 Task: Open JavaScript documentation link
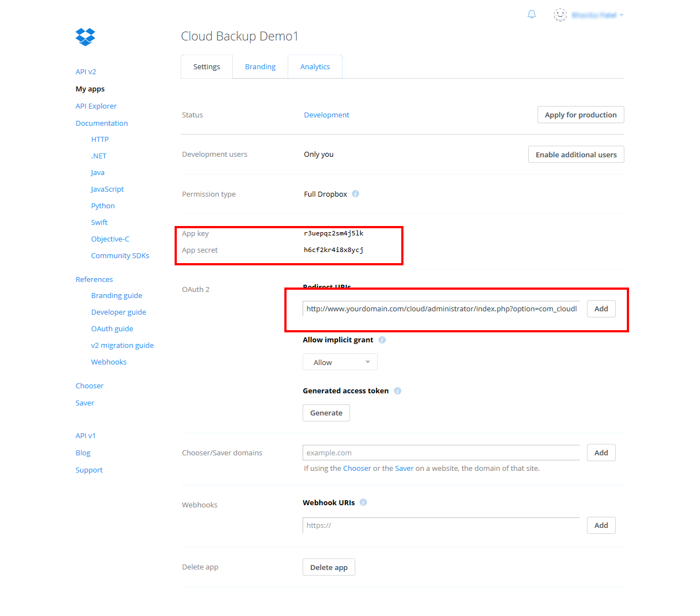point(108,189)
